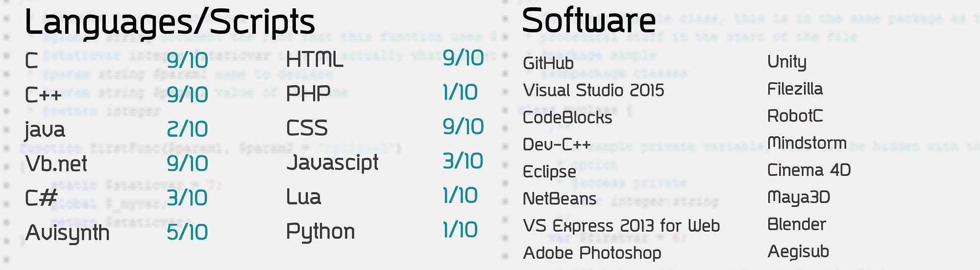Click the java label
The width and height of the screenshot is (980, 270).
pyautogui.click(x=45, y=130)
